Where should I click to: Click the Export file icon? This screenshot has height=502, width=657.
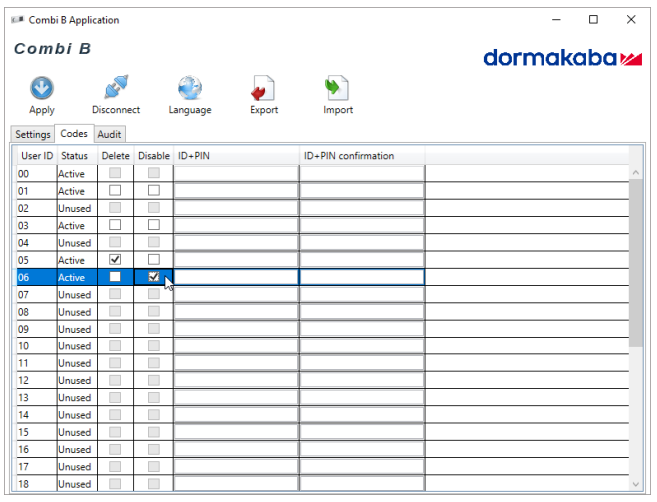coord(263,89)
